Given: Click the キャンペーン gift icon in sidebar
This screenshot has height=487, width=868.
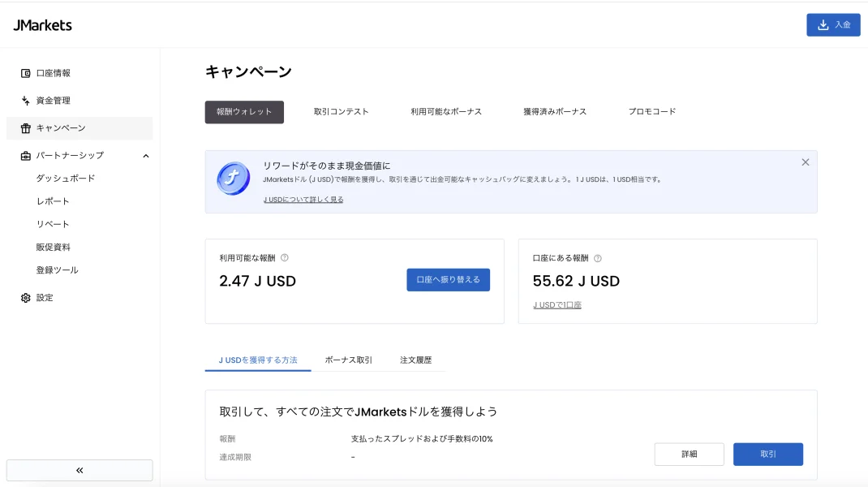Looking at the screenshot, I should pyautogui.click(x=26, y=127).
